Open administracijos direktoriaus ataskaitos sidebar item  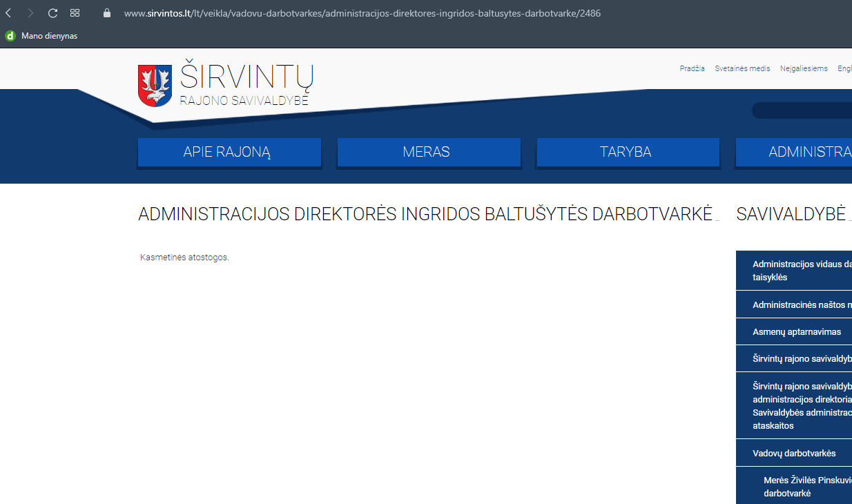pos(794,406)
